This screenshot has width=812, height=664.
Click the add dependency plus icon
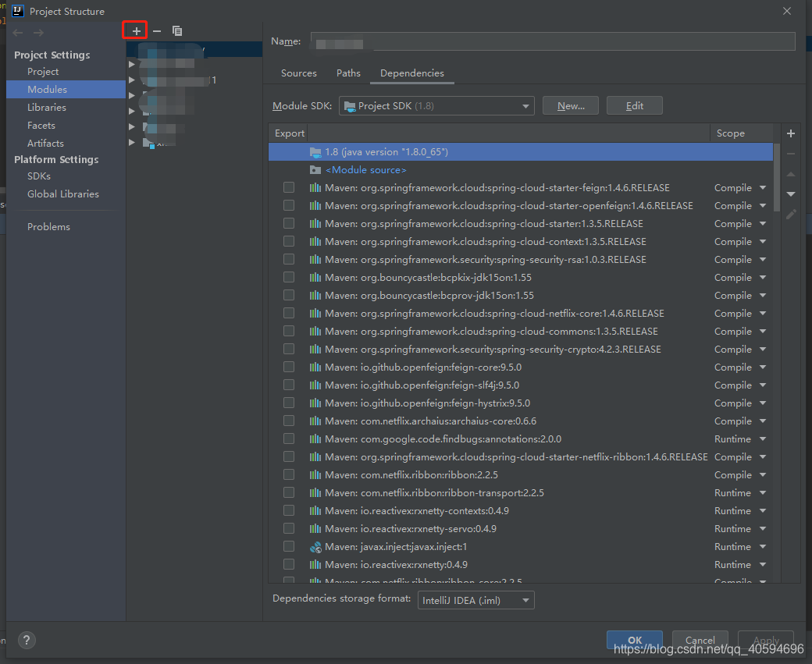791,133
